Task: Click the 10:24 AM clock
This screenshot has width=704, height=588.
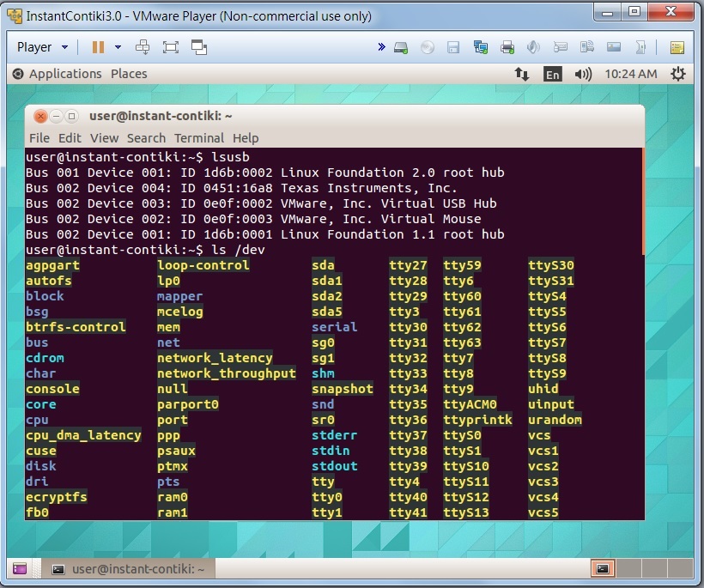Action: click(x=631, y=74)
